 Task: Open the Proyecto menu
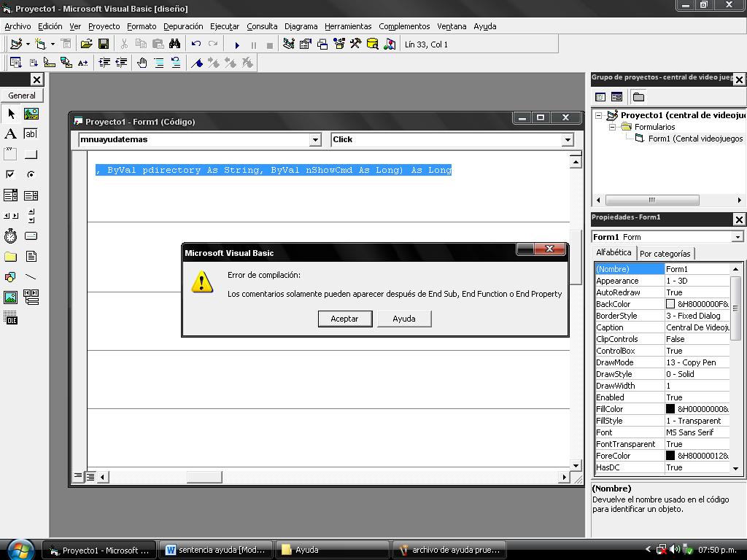[104, 27]
